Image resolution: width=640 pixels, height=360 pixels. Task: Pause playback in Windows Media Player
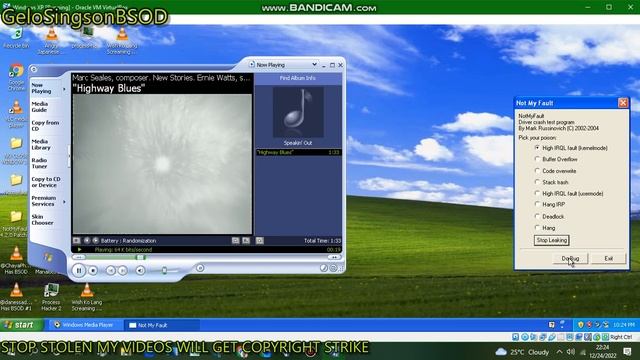(x=79, y=270)
